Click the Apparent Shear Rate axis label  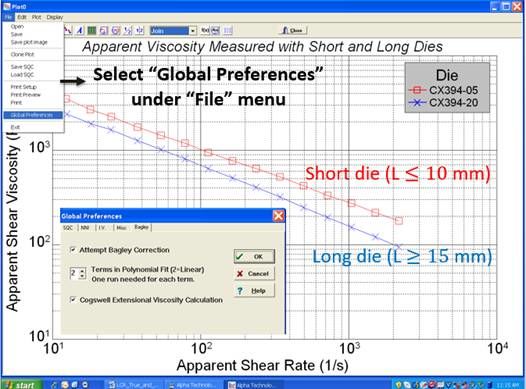tap(262, 366)
